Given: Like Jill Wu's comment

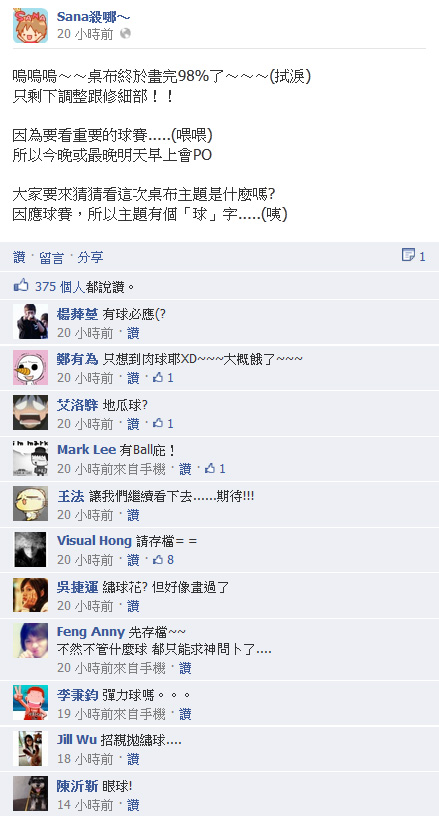Looking at the screenshot, I should [x=133, y=759].
